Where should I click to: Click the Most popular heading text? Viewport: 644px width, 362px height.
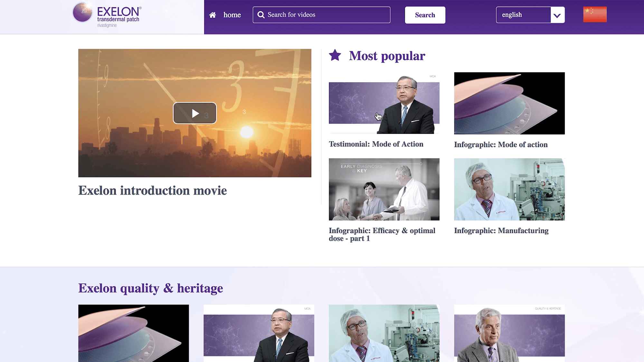[x=387, y=56]
